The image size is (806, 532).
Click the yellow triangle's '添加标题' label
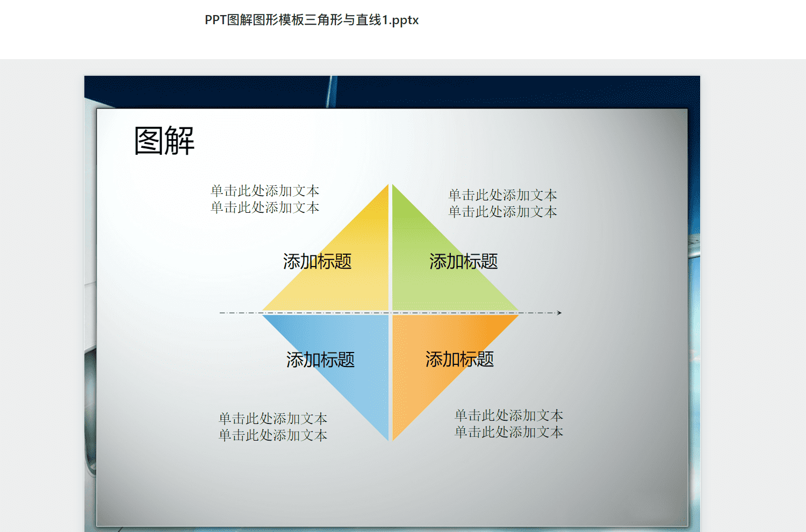coord(318,262)
